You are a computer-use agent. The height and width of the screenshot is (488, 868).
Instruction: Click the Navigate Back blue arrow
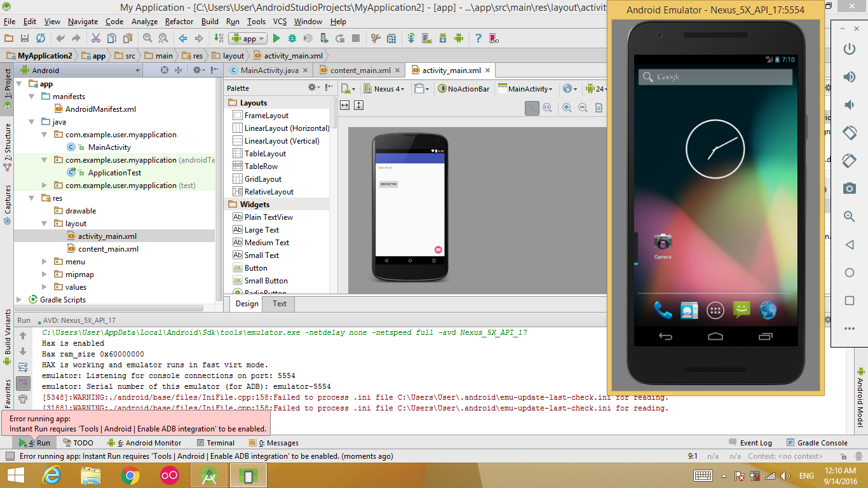[183, 39]
